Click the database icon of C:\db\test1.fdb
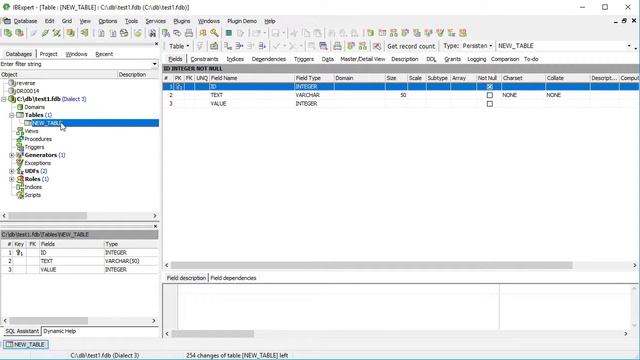The width and height of the screenshot is (640, 360). coord(12,99)
